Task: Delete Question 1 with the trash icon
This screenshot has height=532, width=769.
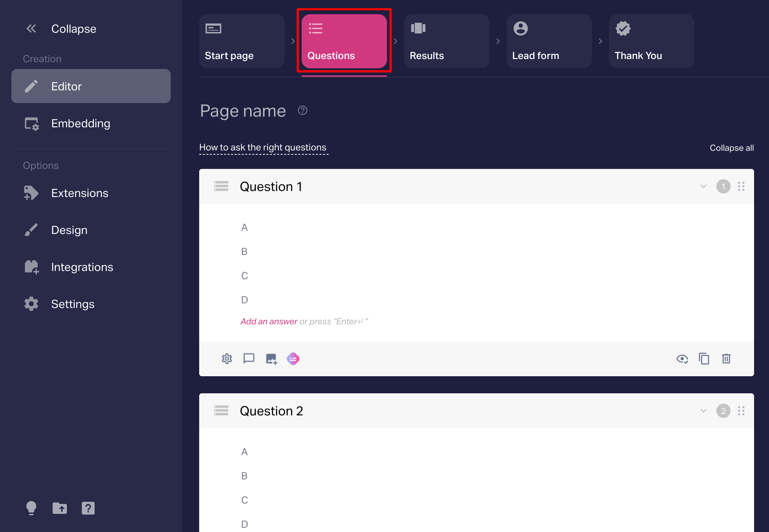Action: tap(726, 359)
